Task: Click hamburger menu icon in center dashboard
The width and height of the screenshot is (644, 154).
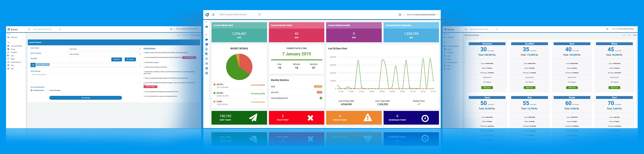Action: click(x=213, y=15)
